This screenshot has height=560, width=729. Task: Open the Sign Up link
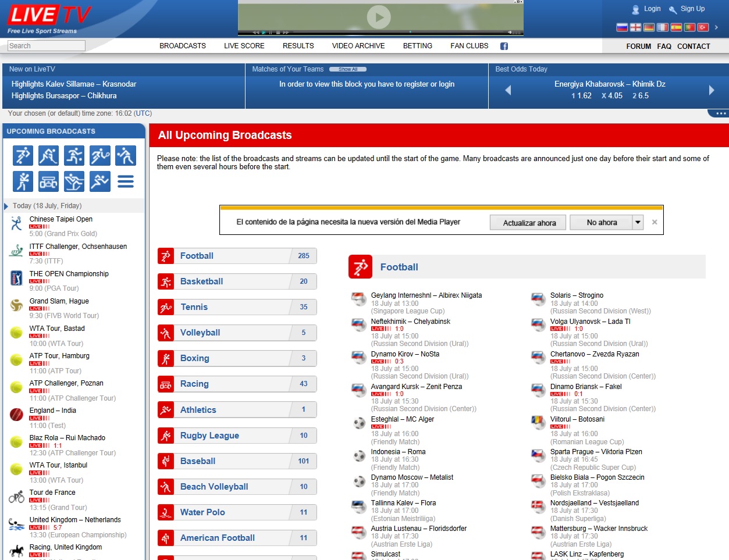click(692, 9)
